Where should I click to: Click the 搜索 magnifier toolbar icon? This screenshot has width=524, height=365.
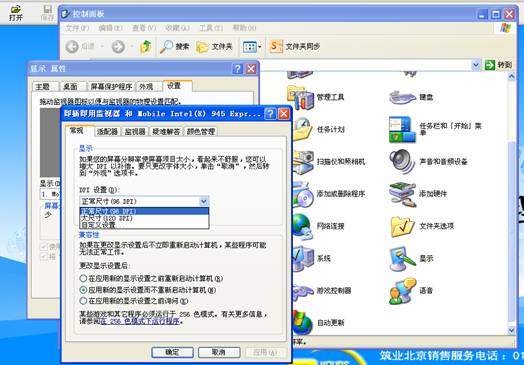point(166,47)
